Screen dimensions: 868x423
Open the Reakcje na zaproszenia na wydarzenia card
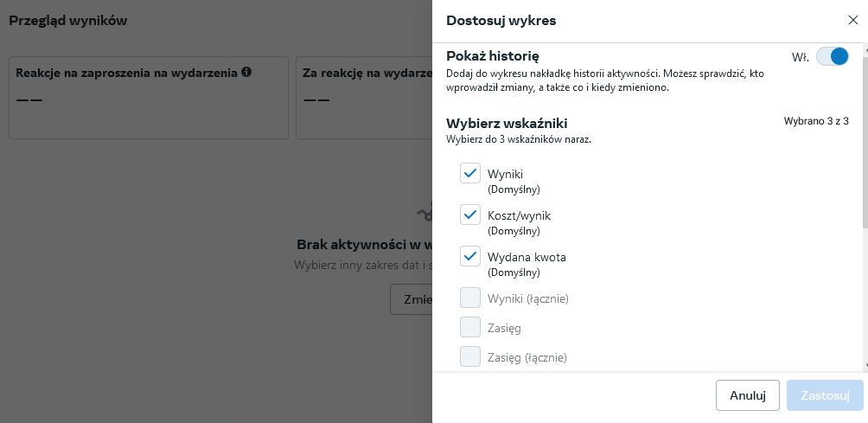[148, 98]
